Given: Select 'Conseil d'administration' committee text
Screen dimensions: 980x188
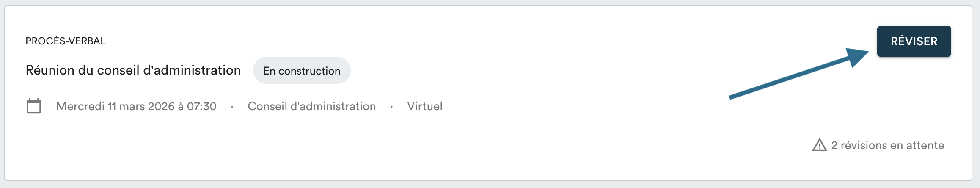Looking at the screenshot, I should pyautogui.click(x=311, y=106).
